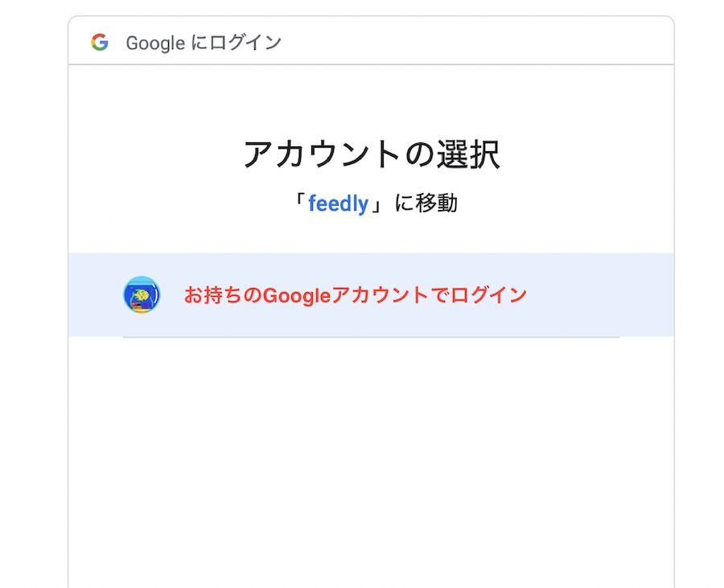Click the Google "G" logo in header

[x=100, y=43]
